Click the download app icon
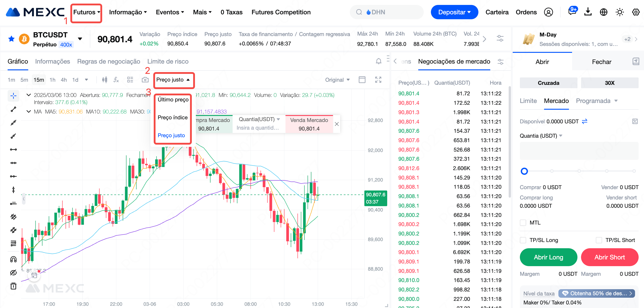Viewport: 644px width, 308px height. click(x=588, y=12)
